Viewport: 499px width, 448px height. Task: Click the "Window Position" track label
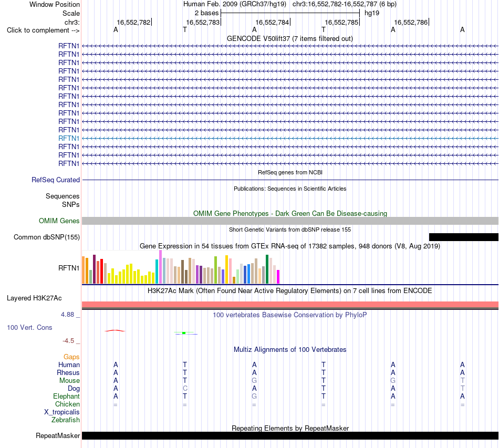55,4
